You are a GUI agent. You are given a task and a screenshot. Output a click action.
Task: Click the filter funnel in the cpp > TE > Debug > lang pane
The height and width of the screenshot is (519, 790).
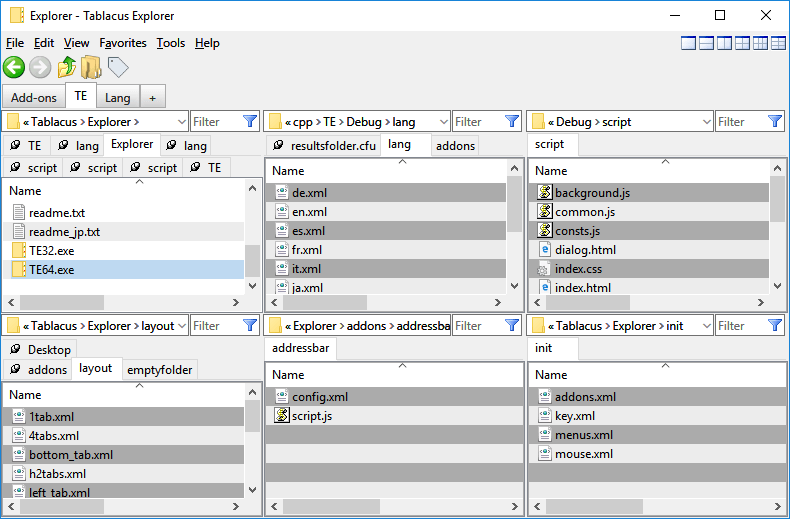pos(512,122)
